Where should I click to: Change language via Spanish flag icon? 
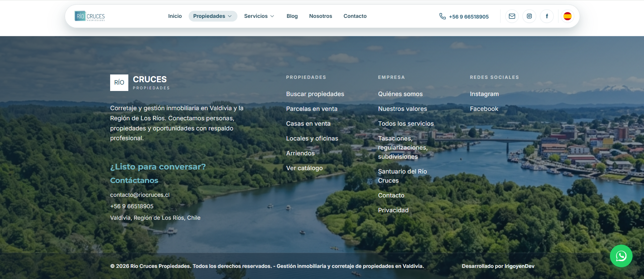point(568,16)
